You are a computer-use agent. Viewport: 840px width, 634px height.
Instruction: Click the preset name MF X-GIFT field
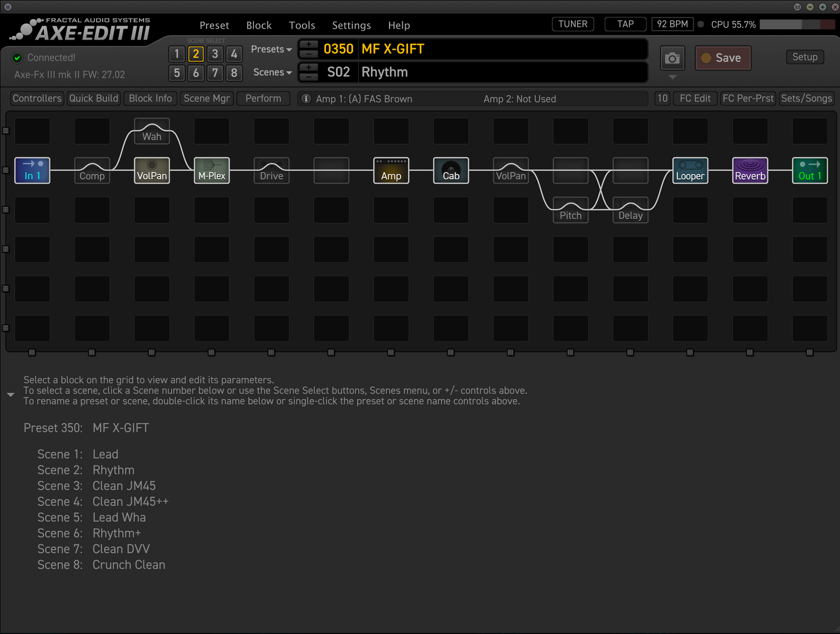click(x=502, y=49)
